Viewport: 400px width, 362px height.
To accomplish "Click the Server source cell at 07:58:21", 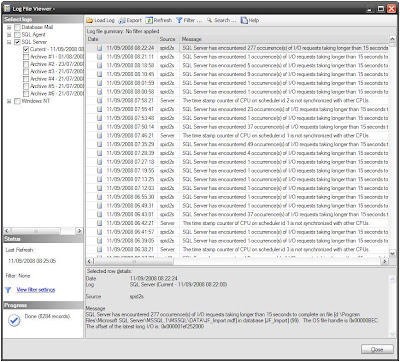I will tap(167, 100).
